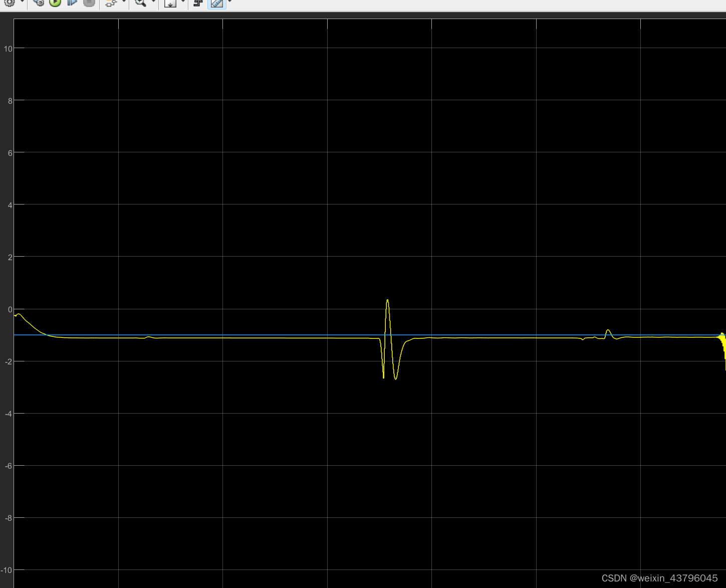Expand zoom tool options dropdown

[x=153, y=2]
